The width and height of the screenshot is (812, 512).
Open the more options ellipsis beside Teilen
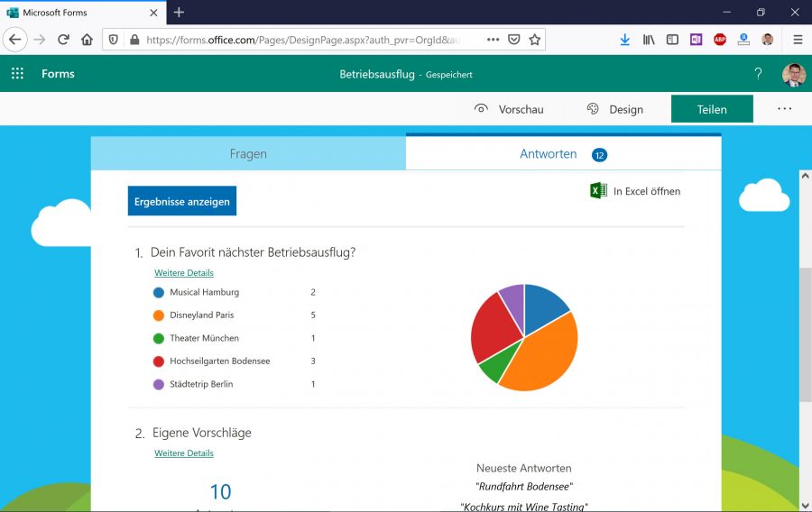tap(785, 108)
